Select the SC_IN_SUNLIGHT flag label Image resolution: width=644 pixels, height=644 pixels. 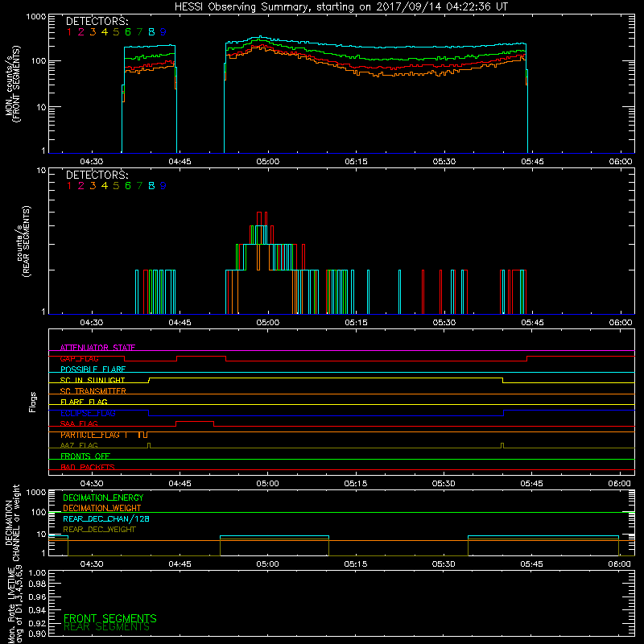coord(93,380)
